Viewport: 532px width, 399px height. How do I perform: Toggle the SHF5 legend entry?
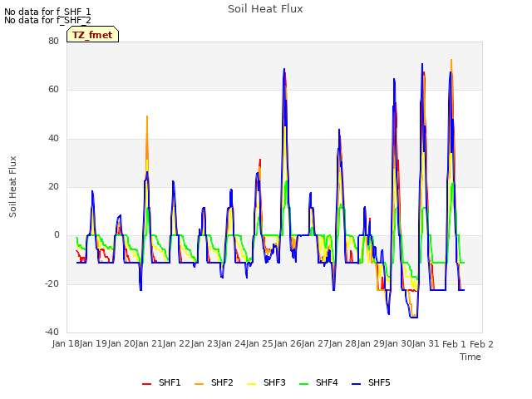coord(371,382)
